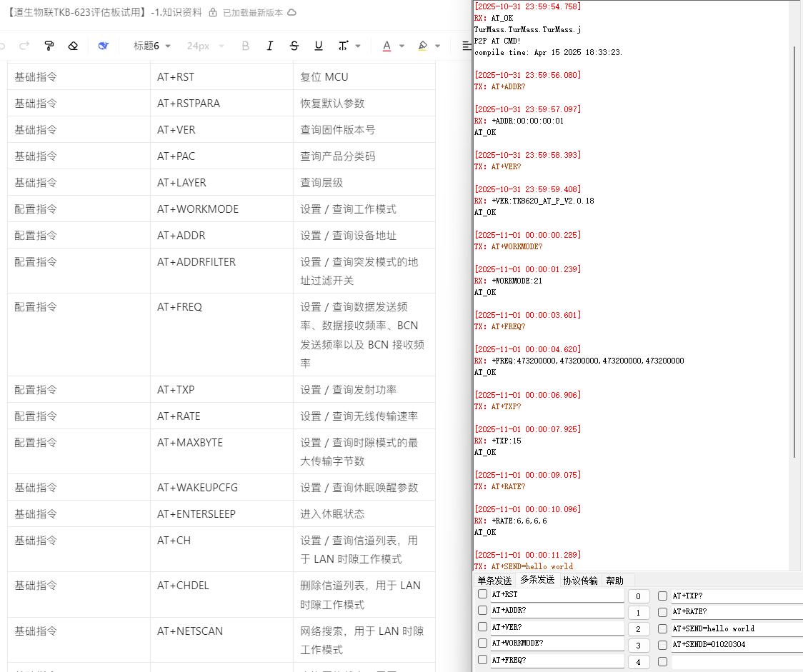This screenshot has height=672, width=803.
Task: Toggle underline formatting
Action: (319, 46)
